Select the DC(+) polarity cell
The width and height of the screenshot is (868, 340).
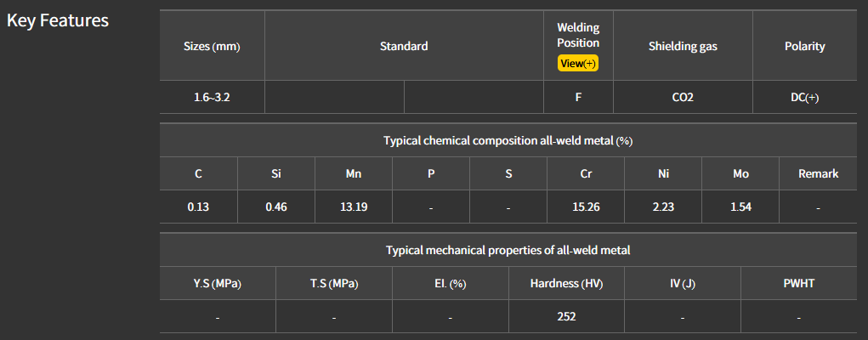point(804,98)
